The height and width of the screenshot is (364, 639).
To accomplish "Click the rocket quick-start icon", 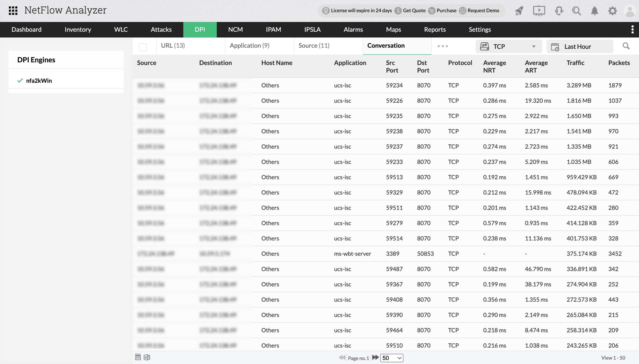I will [519, 11].
